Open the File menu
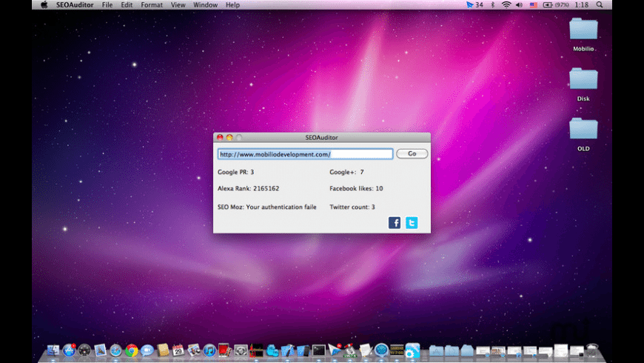The height and width of the screenshot is (363, 644). (107, 5)
